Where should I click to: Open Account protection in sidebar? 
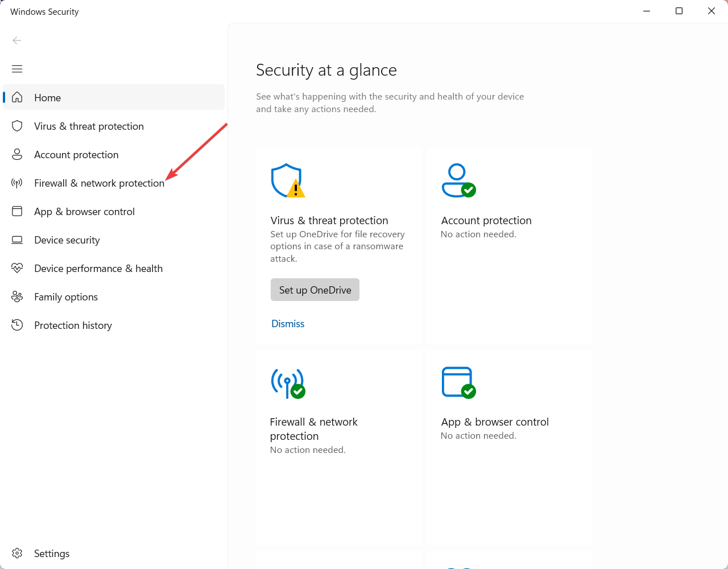pos(114,154)
